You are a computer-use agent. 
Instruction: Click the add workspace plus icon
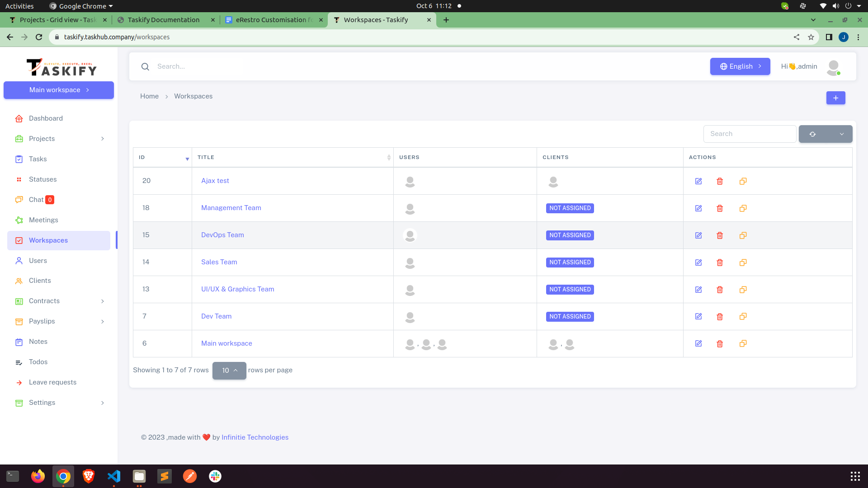point(835,98)
